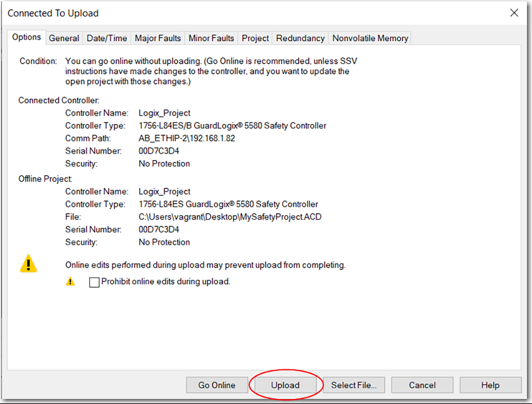Open the Redundancy tab
The height and width of the screenshot is (404, 532).
point(300,38)
